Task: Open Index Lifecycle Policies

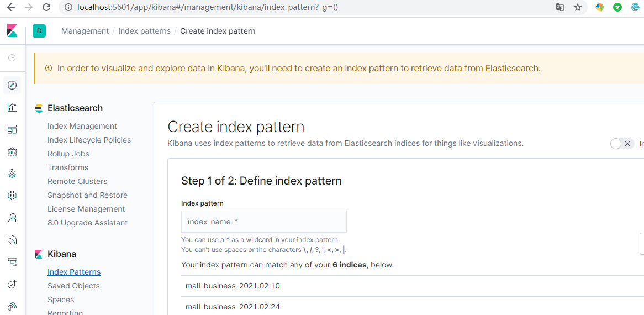Action: (89, 140)
